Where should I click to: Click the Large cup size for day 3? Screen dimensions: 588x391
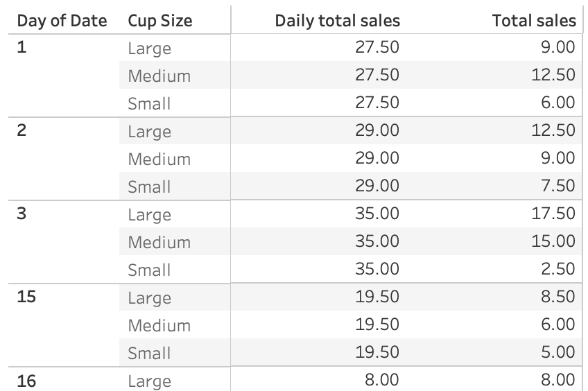[x=149, y=214]
